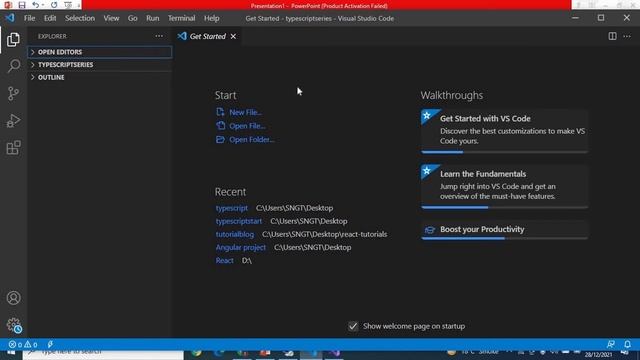Click the New File icon under Start

click(220, 112)
